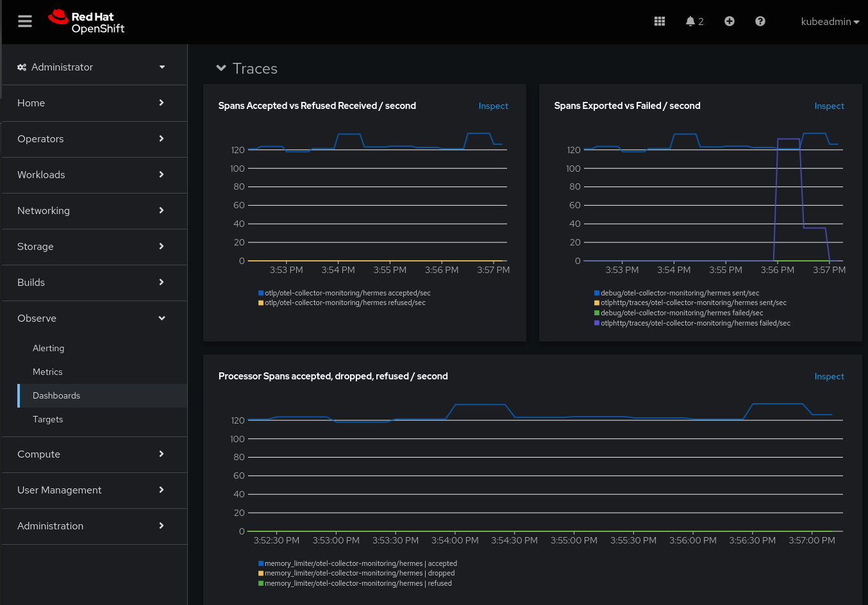Image resolution: width=868 pixels, height=605 pixels.
Task: Select Metrics under Observe
Action: (47, 372)
